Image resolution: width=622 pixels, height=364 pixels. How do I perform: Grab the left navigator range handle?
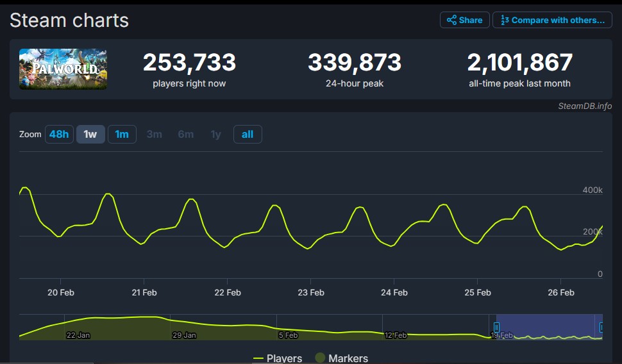[x=496, y=327]
